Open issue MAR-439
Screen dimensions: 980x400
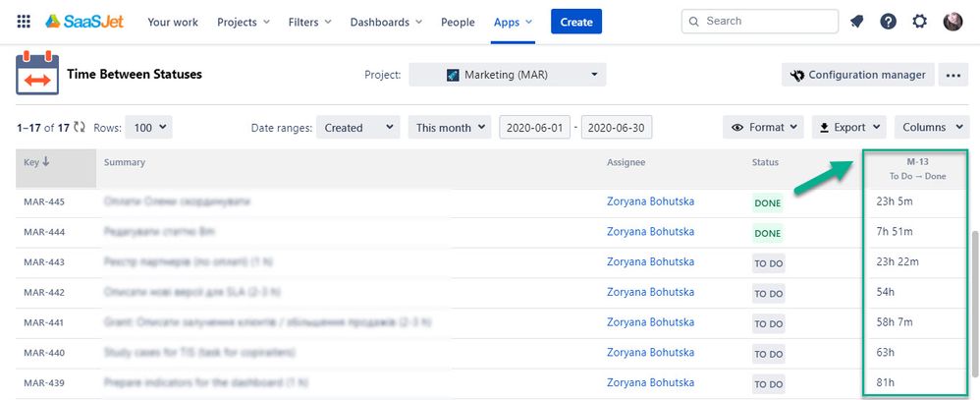[44, 382]
